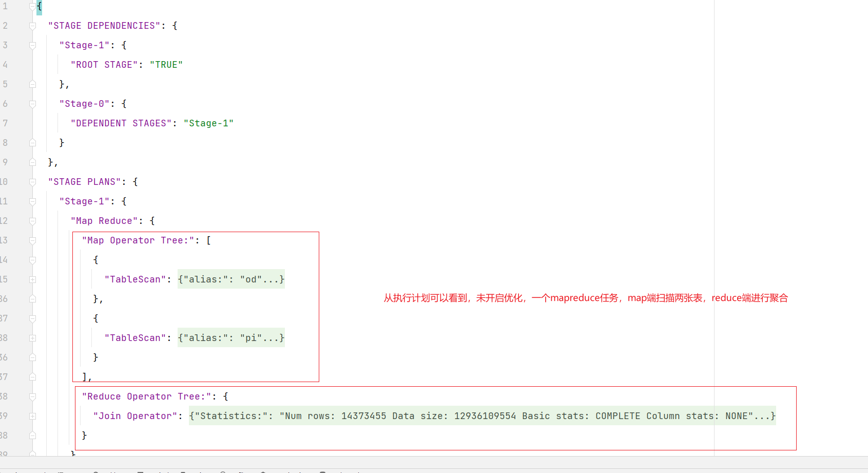
Task: Collapse the "STAGE PLANS" fold marker
Action: point(32,182)
